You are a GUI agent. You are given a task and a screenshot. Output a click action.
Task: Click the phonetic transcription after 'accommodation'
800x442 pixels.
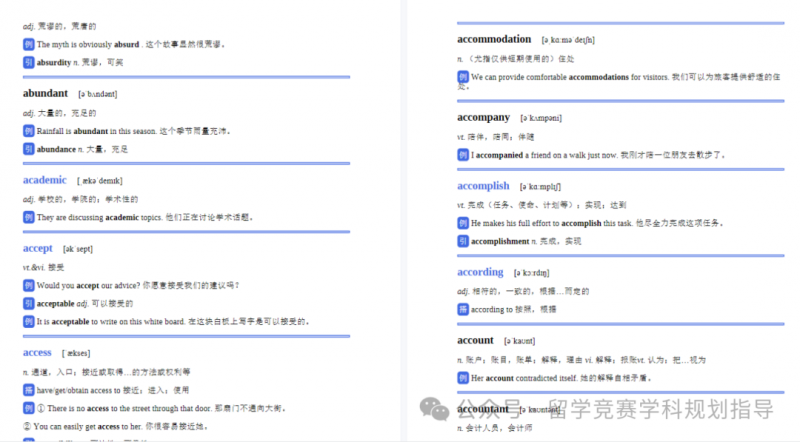[x=568, y=40]
